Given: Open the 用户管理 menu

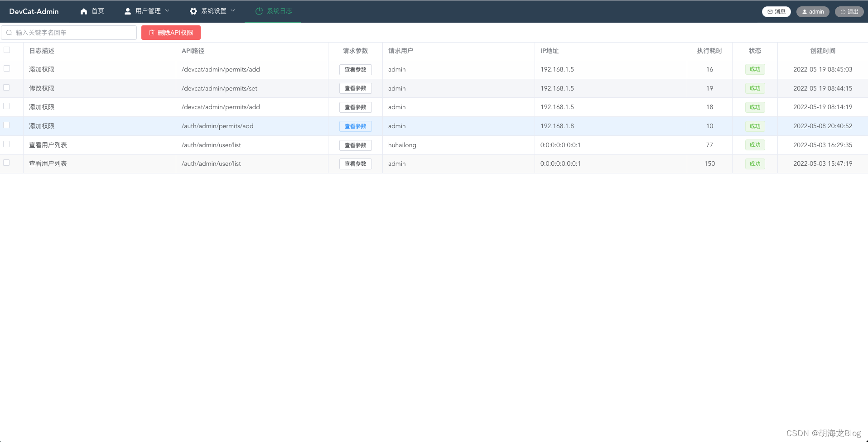Looking at the screenshot, I should 147,11.
